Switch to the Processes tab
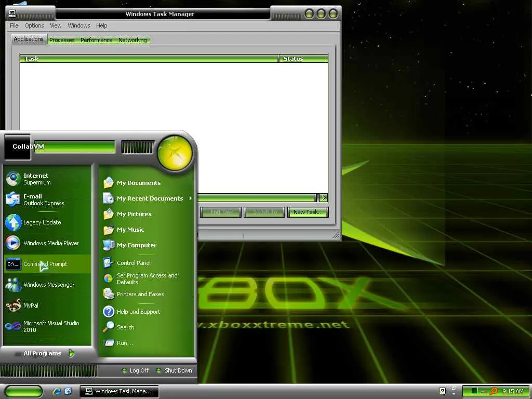This screenshot has height=399, width=532. coord(62,40)
